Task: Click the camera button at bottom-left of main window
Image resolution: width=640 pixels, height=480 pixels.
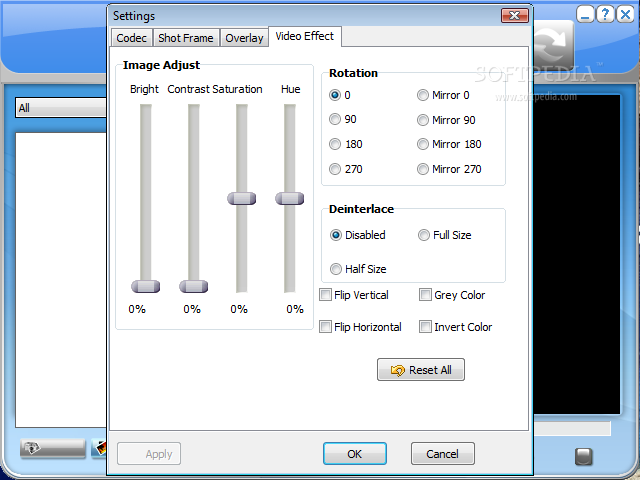Action: 53,449
